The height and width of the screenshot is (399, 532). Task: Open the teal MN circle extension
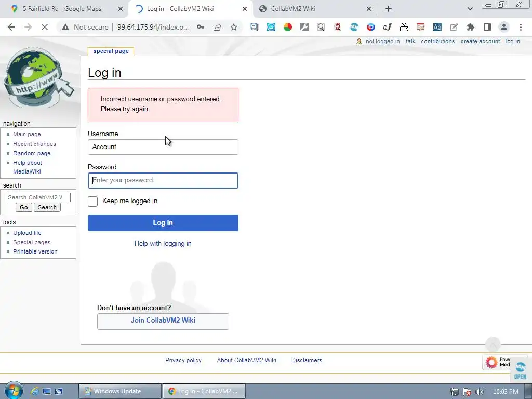coord(354,27)
